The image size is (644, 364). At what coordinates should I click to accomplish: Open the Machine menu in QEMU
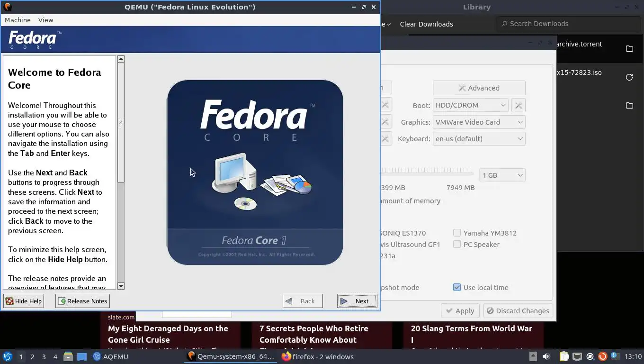tap(18, 20)
